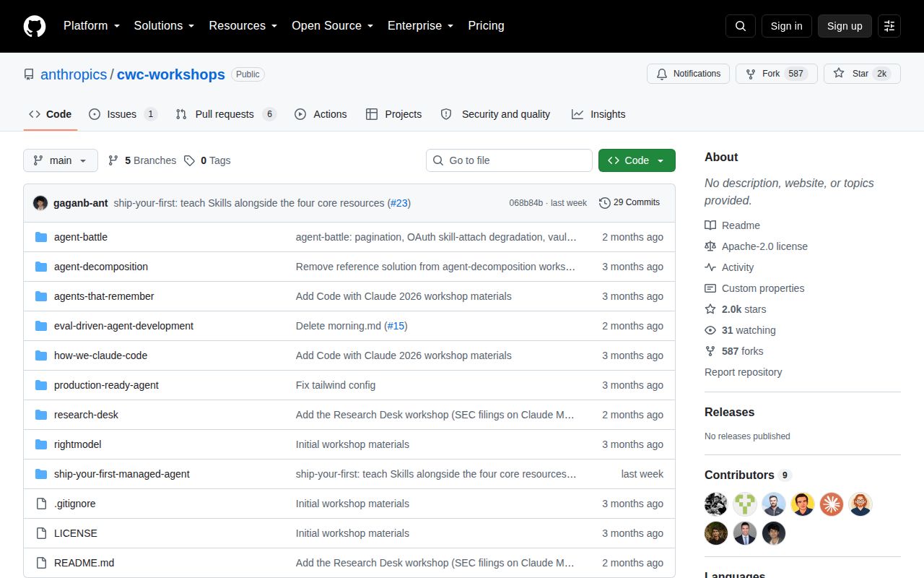924x578 pixels.
Task: Click the ship-your-first-managed-agent folder icon
Action: [41, 474]
